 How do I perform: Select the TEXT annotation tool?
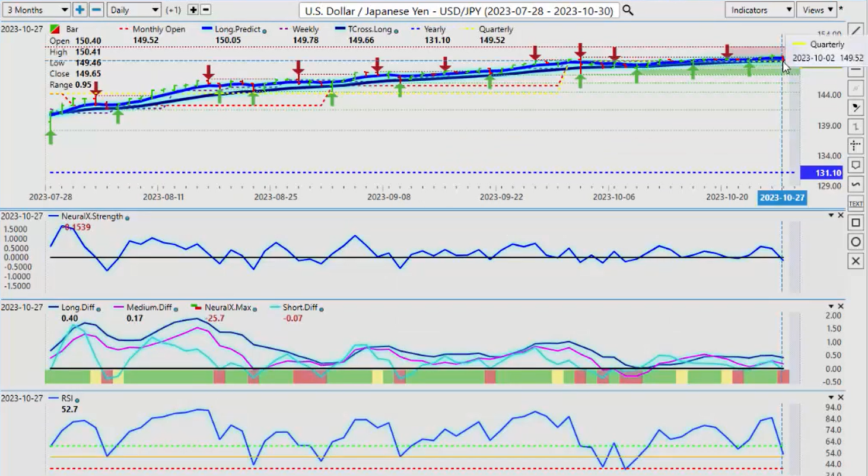click(x=856, y=204)
